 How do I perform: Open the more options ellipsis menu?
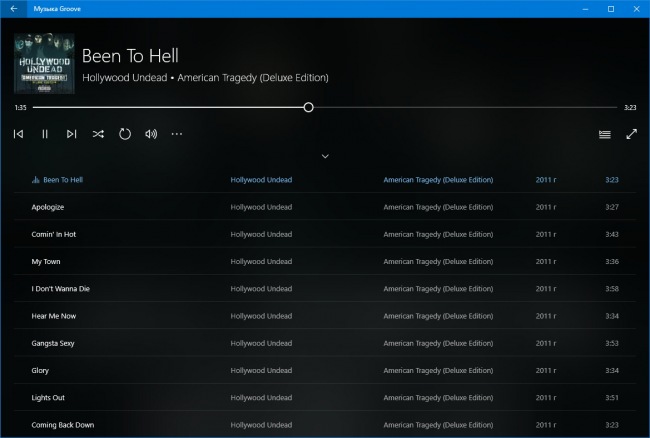(x=177, y=134)
